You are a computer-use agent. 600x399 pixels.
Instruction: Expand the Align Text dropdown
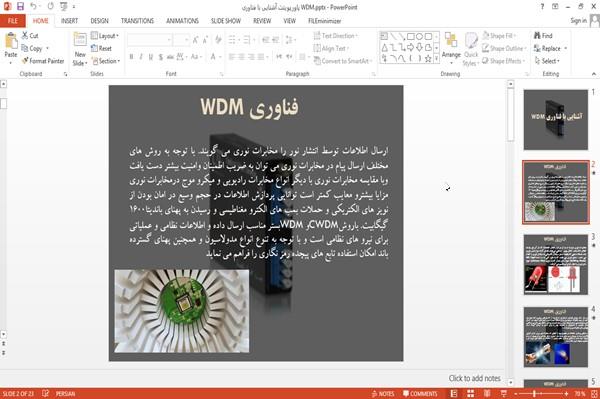click(x=331, y=48)
